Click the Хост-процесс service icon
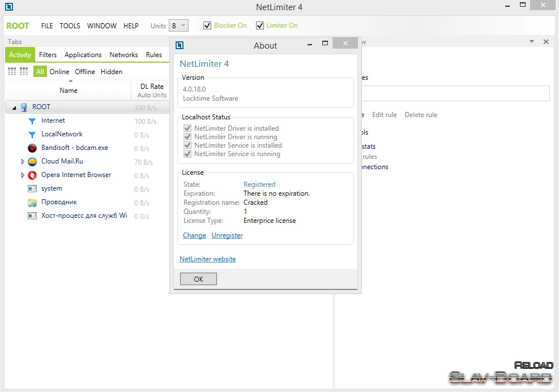This screenshot has width=559, height=392. click(x=32, y=216)
